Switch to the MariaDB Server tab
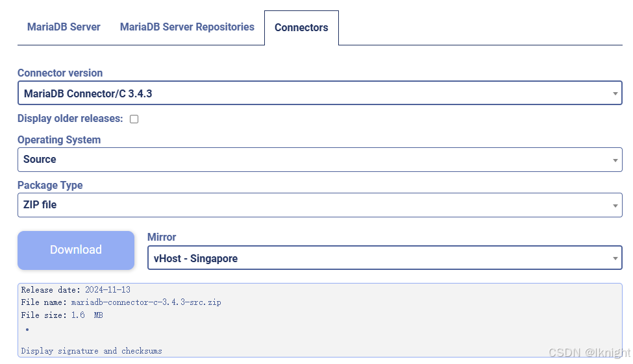 [64, 27]
